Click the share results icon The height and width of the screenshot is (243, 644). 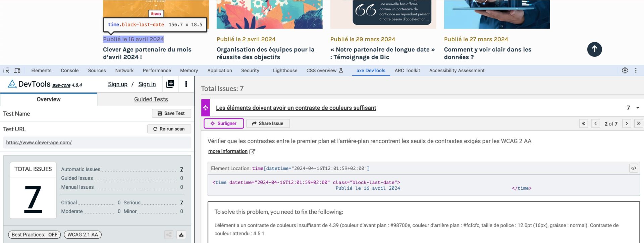169,235
